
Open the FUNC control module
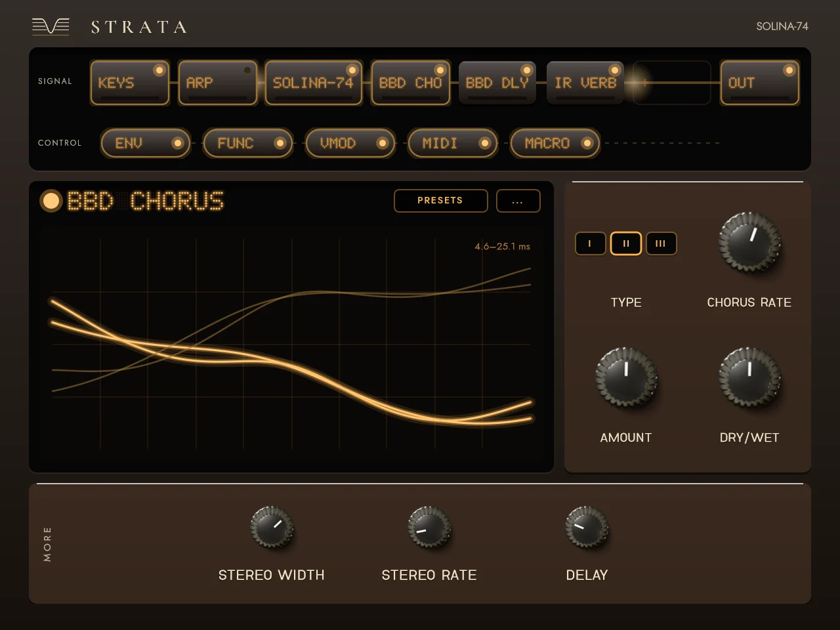click(x=248, y=143)
